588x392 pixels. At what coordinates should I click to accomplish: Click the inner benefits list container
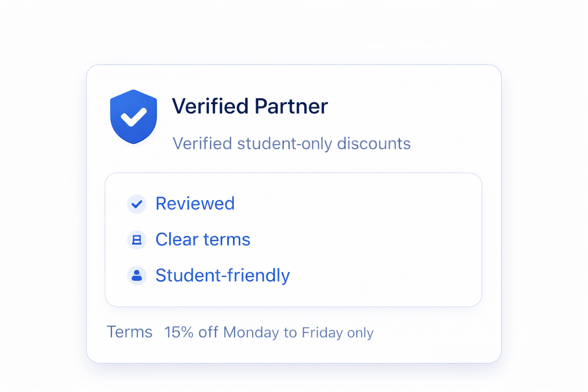[x=293, y=239]
